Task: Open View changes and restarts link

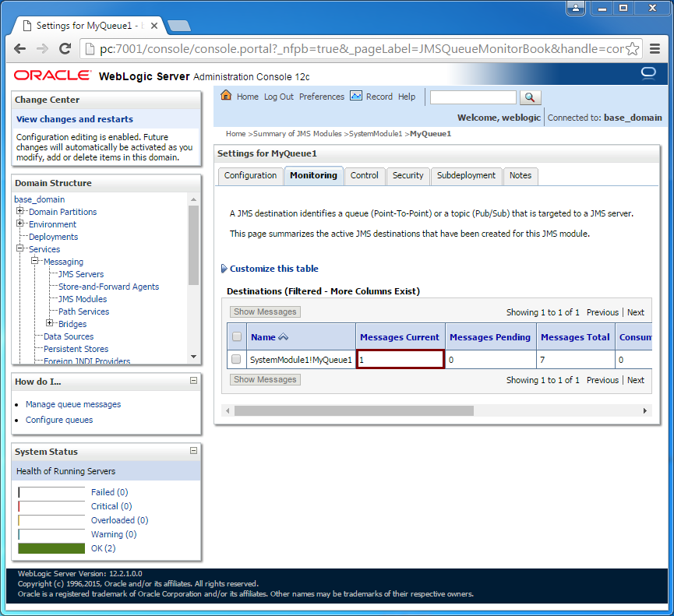Action: click(x=75, y=119)
